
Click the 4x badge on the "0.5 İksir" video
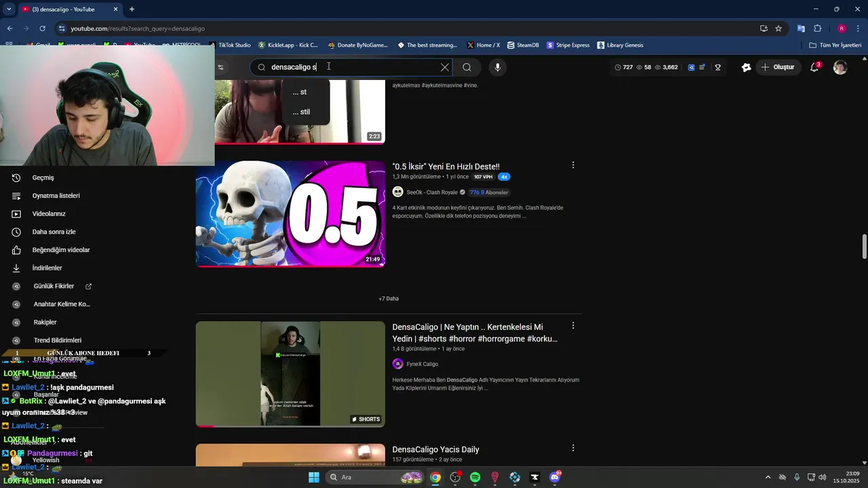click(504, 177)
